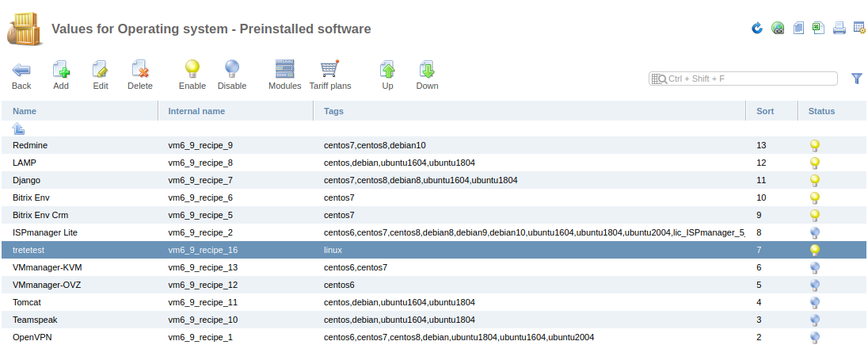Click the printer icon in the header

click(839, 28)
